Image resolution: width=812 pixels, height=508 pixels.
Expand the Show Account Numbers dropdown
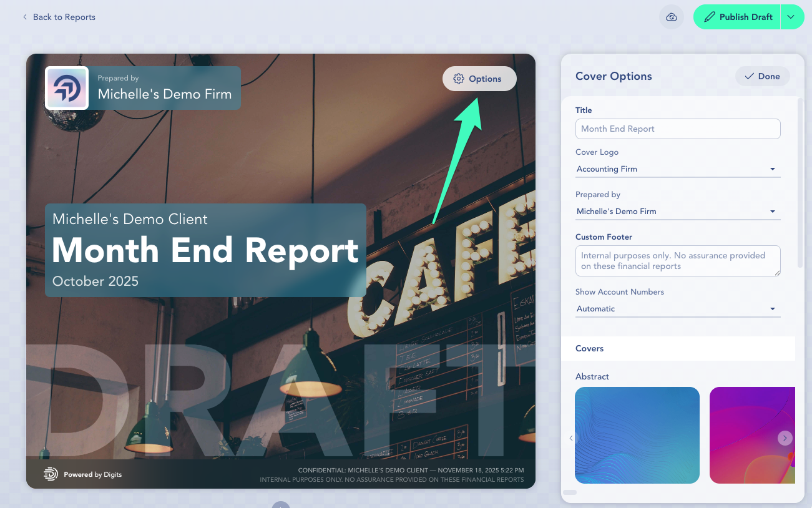click(678, 309)
